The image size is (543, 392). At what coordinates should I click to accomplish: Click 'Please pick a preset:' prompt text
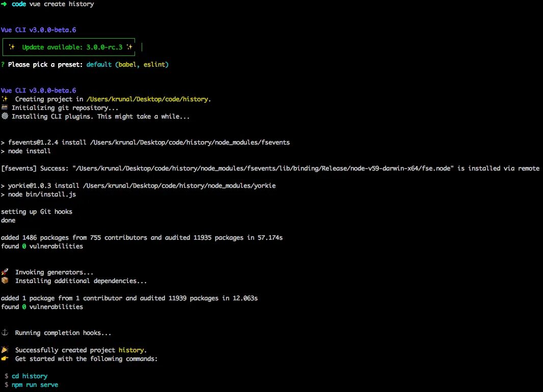(x=45, y=64)
